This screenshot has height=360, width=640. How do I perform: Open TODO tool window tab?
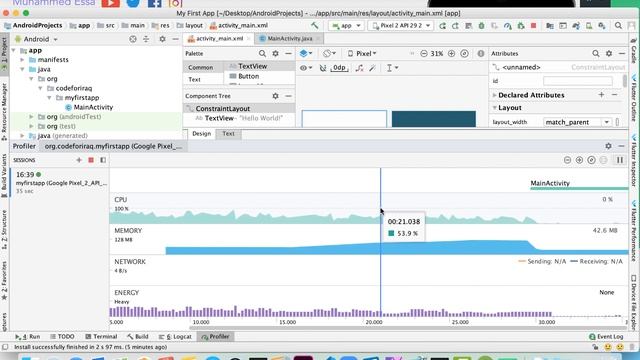(62, 337)
